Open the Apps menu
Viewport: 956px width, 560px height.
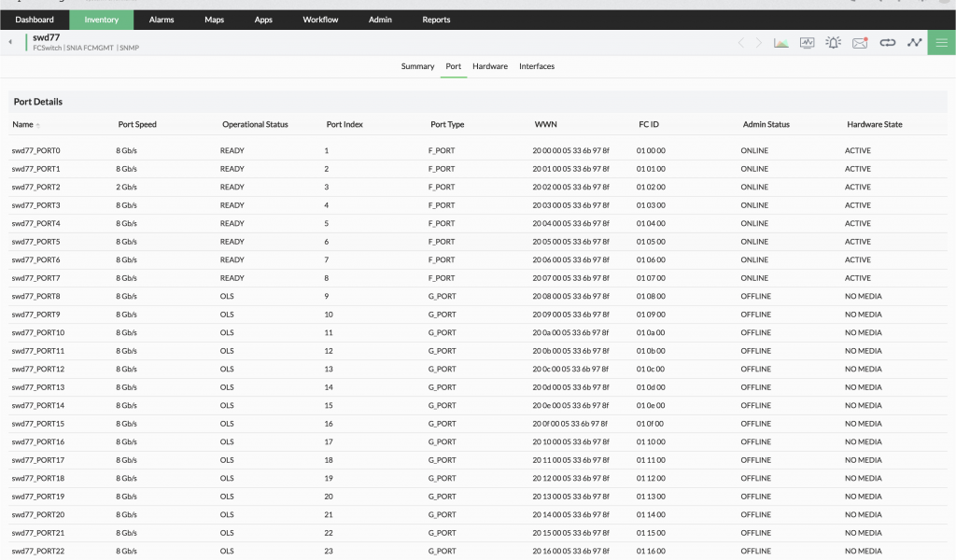tap(263, 20)
